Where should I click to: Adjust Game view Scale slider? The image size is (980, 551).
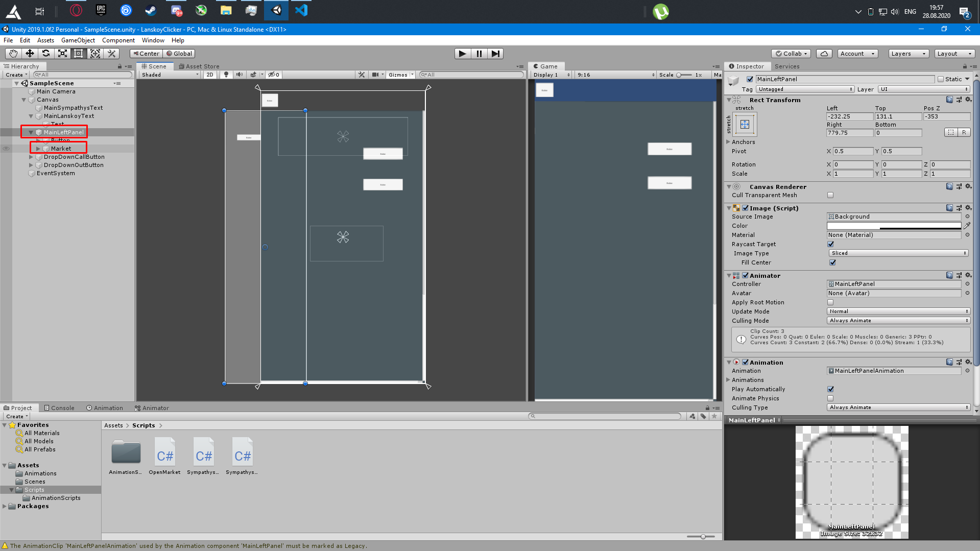click(683, 75)
